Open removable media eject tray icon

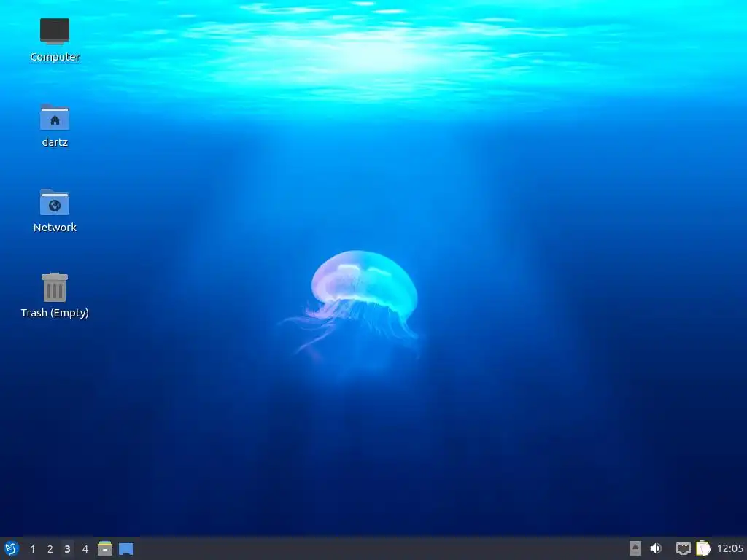coord(635,548)
